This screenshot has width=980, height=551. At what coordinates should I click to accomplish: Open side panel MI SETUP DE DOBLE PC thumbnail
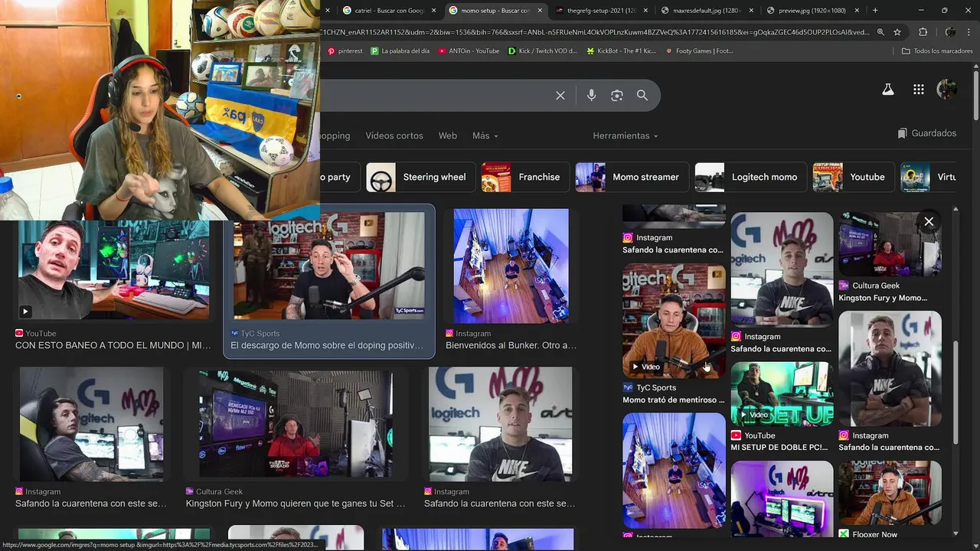[782, 394]
